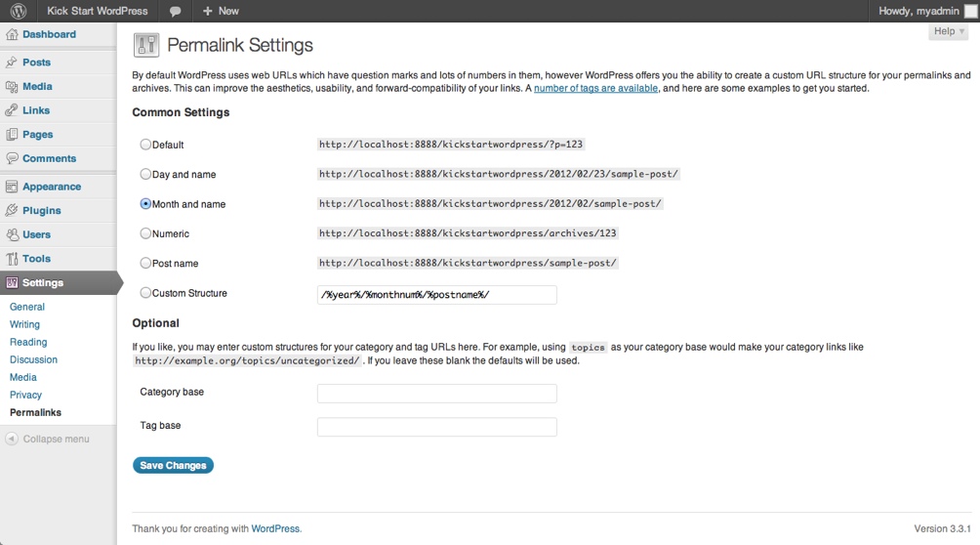Click the Save Changes button

173,466
